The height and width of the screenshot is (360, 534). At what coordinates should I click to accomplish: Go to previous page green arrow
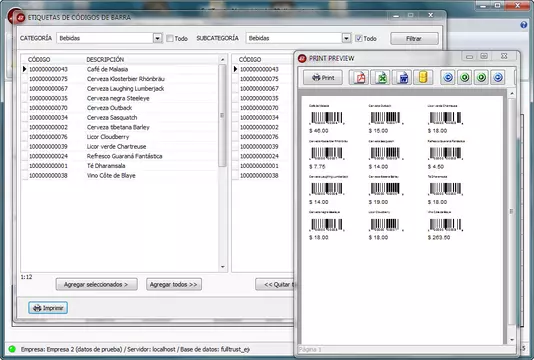pos(465,78)
